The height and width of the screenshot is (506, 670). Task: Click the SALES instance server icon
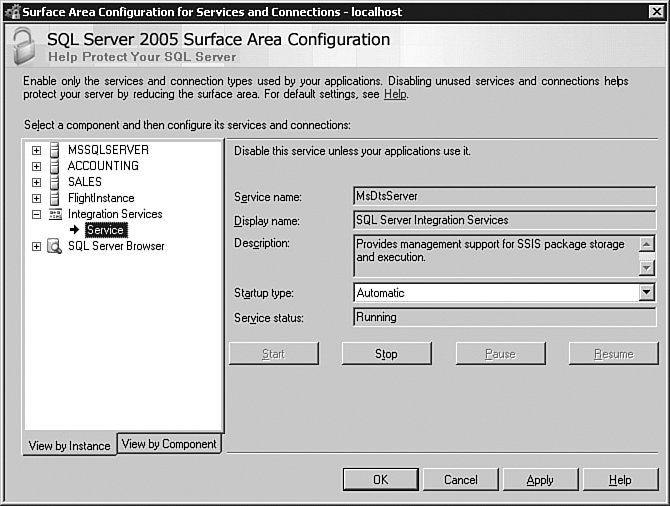point(54,182)
